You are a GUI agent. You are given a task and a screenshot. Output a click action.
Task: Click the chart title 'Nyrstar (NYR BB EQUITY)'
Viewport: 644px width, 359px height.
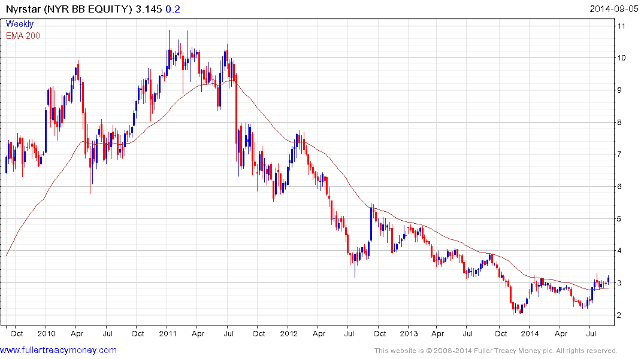[69, 9]
